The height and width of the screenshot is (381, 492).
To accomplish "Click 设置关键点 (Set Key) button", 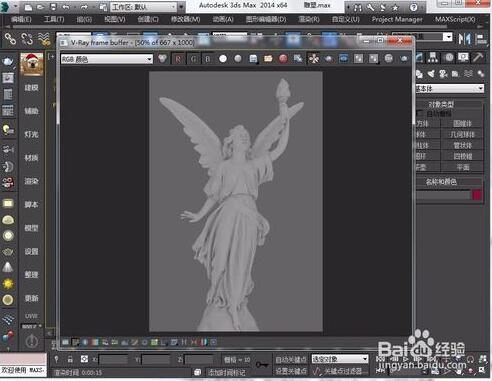I will point(291,371).
